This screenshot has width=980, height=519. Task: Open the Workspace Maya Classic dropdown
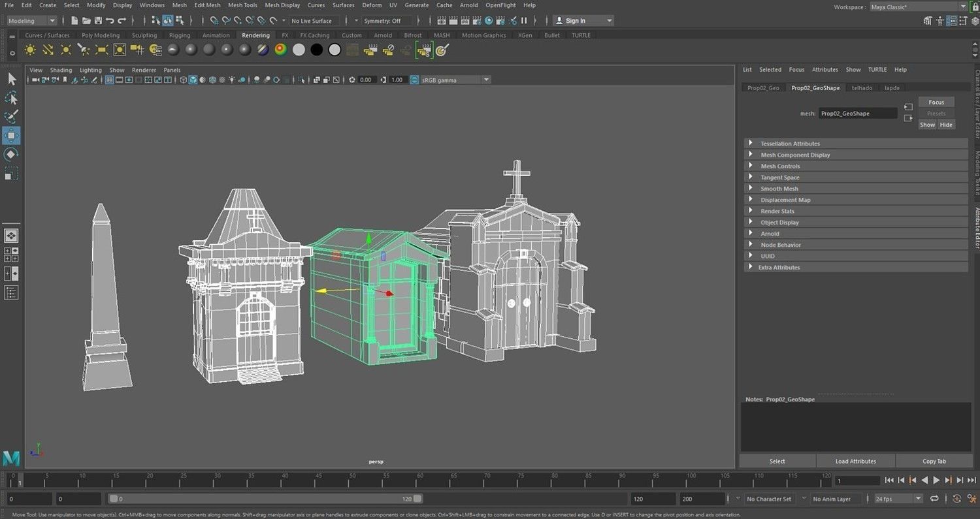point(919,7)
